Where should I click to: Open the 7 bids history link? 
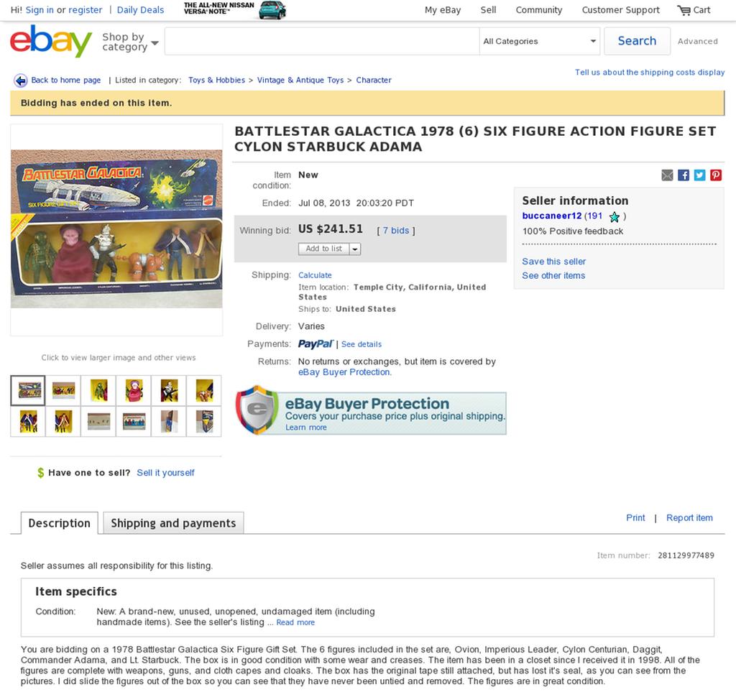tap(396, 231)
